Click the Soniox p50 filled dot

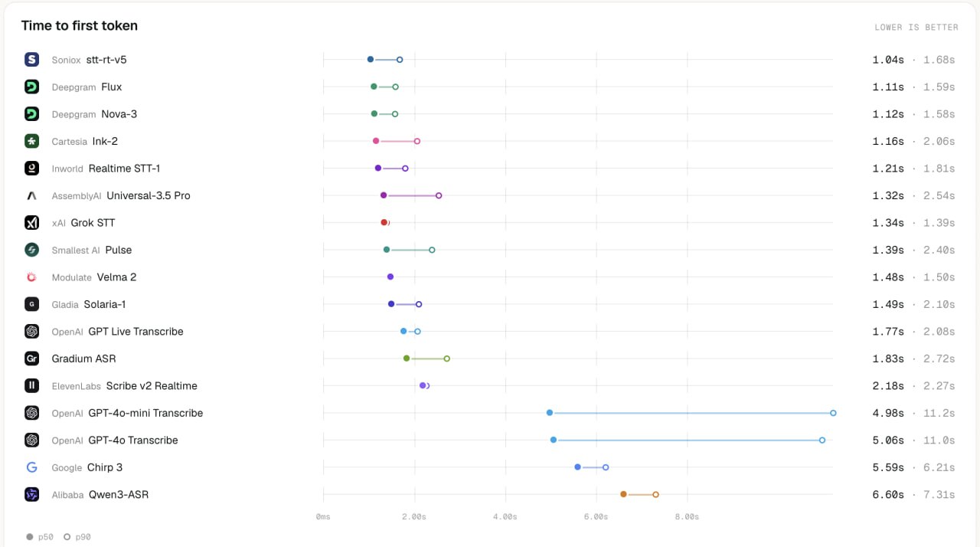[371, 60]
